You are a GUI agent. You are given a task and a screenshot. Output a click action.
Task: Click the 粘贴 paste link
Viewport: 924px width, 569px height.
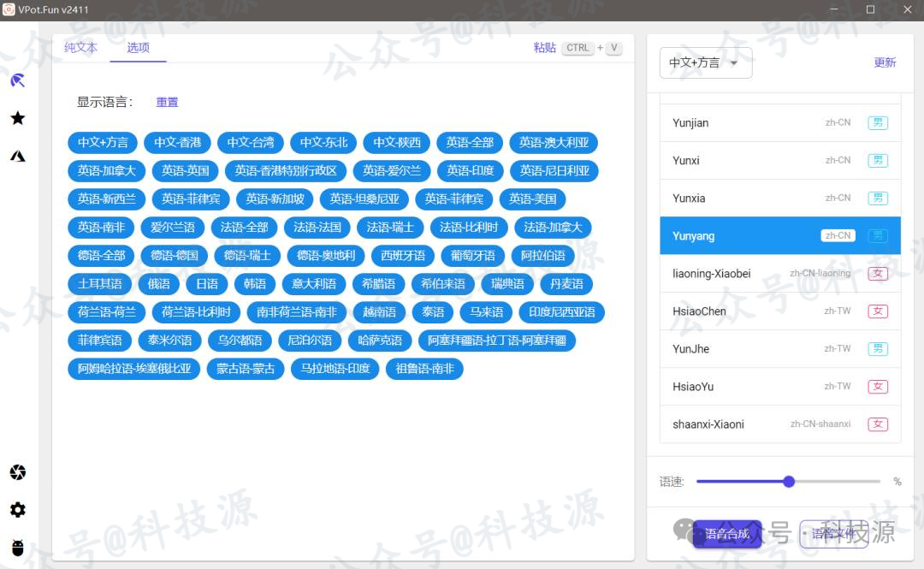click(544, 48)
